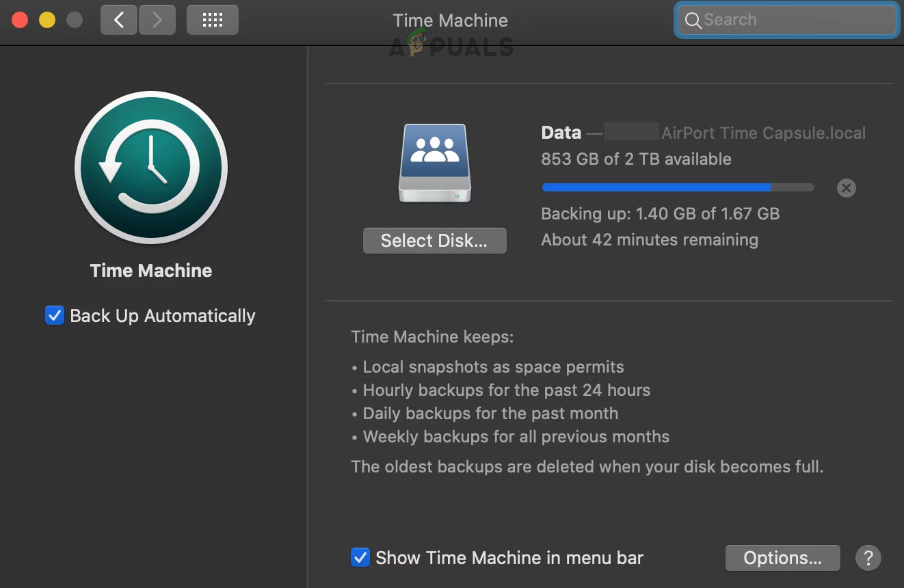Select the Time Machine window title

[450, 20]
